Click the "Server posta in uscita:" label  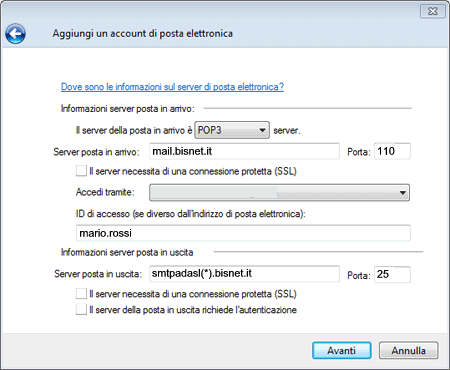98,274
